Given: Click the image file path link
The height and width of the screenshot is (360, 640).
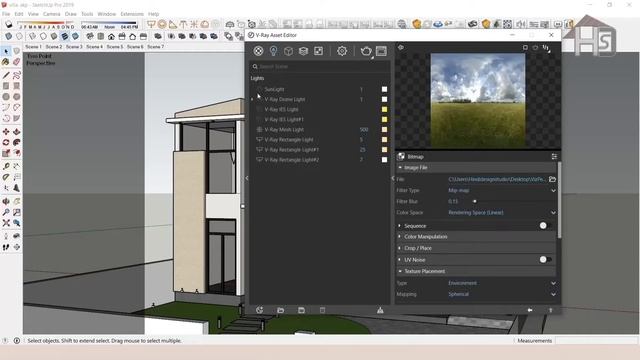Looking at the screenshot, I should 497,179.
